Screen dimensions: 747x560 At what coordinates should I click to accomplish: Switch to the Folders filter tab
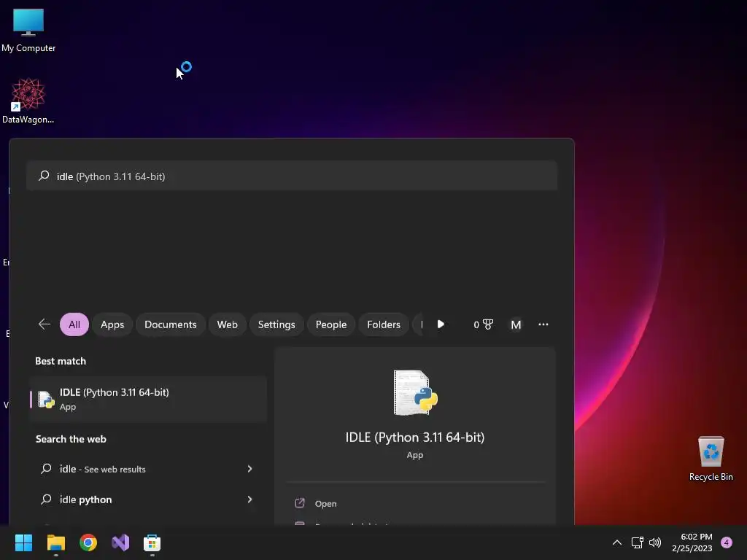[x=384, y=324]
